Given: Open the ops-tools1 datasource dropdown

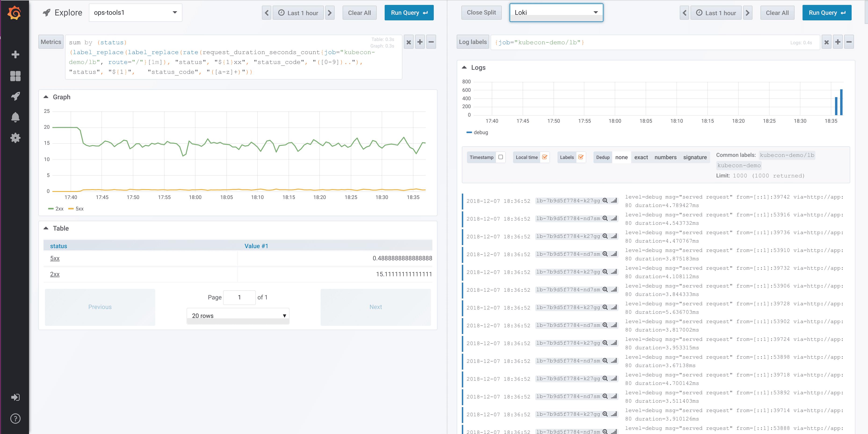Looking at the screenshot, I should coord(135,13).
